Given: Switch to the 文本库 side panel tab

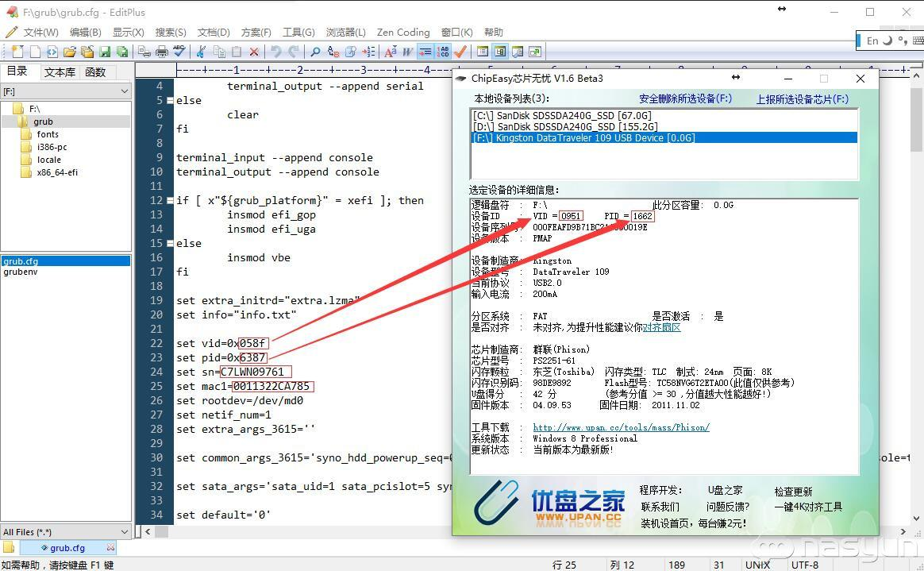Looking at the screenshot, I should [60, 72].
